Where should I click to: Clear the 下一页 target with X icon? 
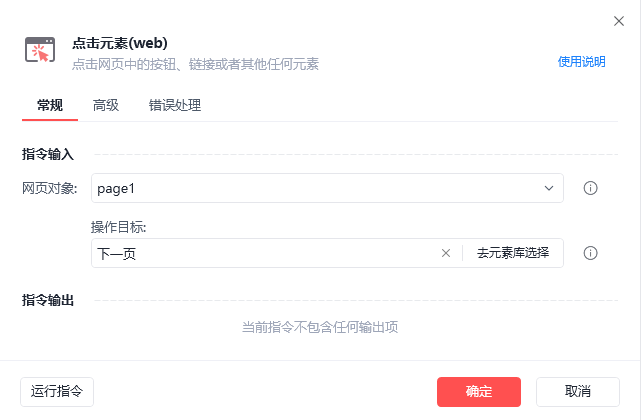446,253
